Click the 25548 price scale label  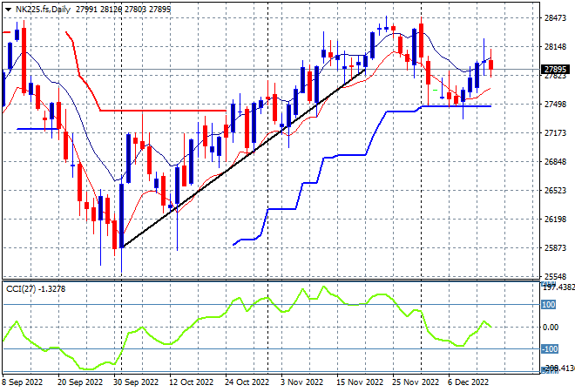pyautogui.click(x=555, y=276)
